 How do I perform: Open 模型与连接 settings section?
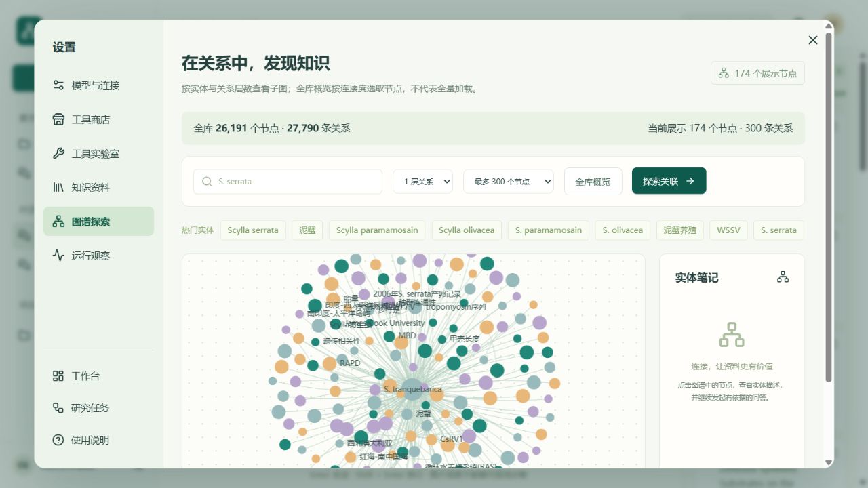click(98, 85)
